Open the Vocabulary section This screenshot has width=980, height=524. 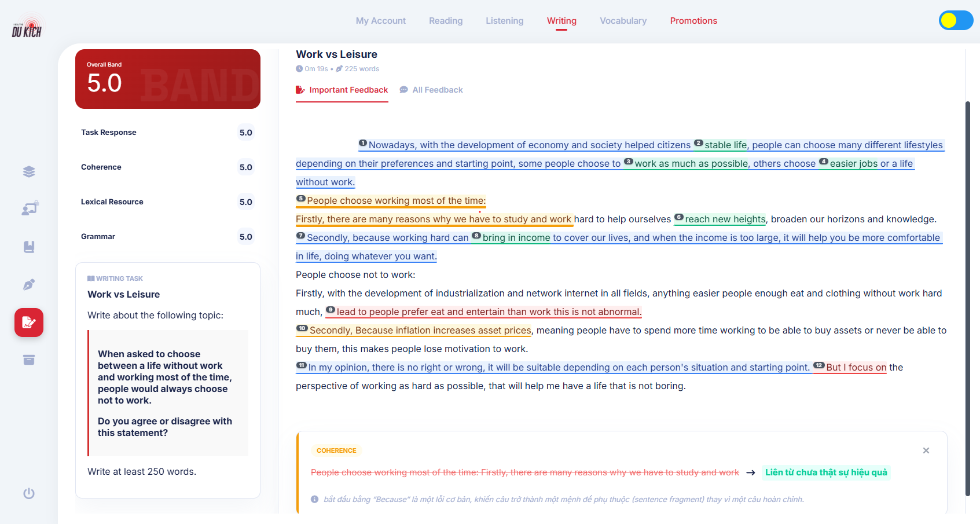623,21
